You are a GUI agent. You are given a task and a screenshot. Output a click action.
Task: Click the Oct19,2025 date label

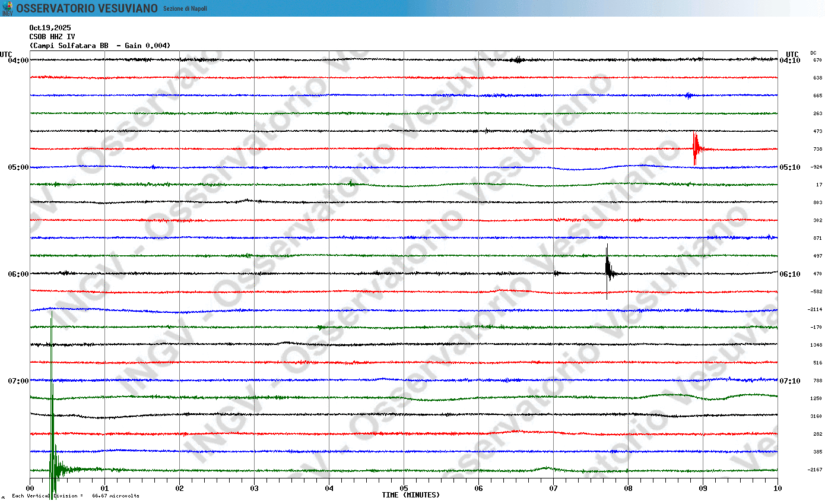point(50,28)
